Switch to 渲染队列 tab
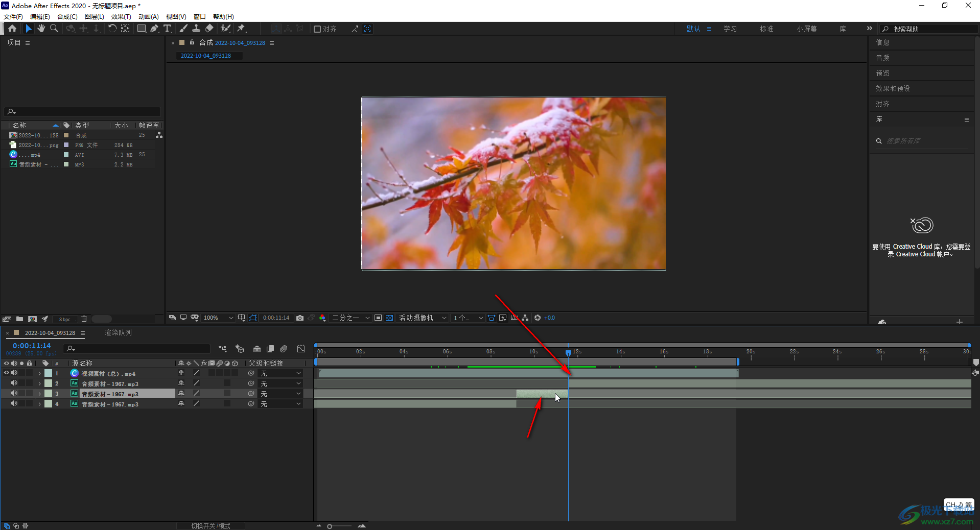 [119, 332]
